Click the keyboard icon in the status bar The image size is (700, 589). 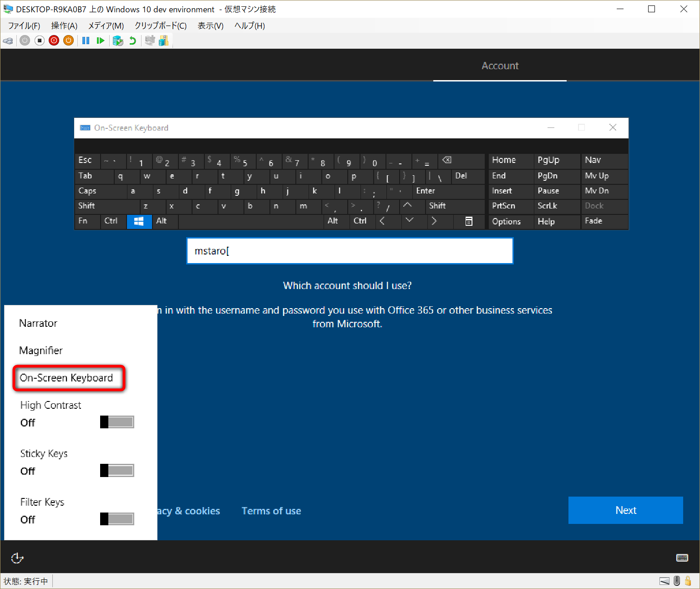[x=664, y=581]
